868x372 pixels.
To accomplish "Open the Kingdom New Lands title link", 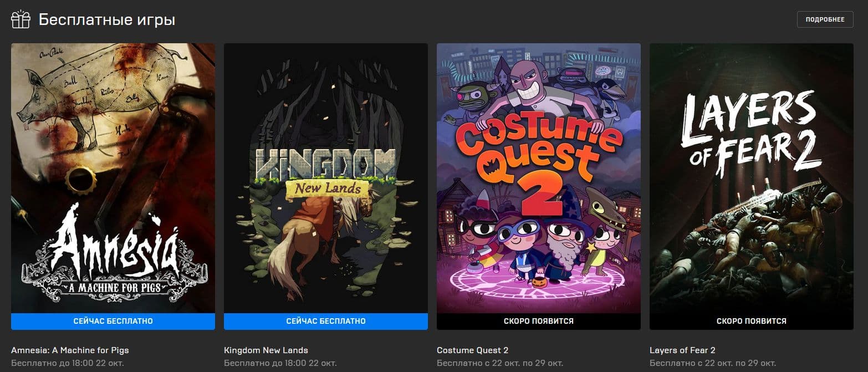I will (x=266, y=350).
